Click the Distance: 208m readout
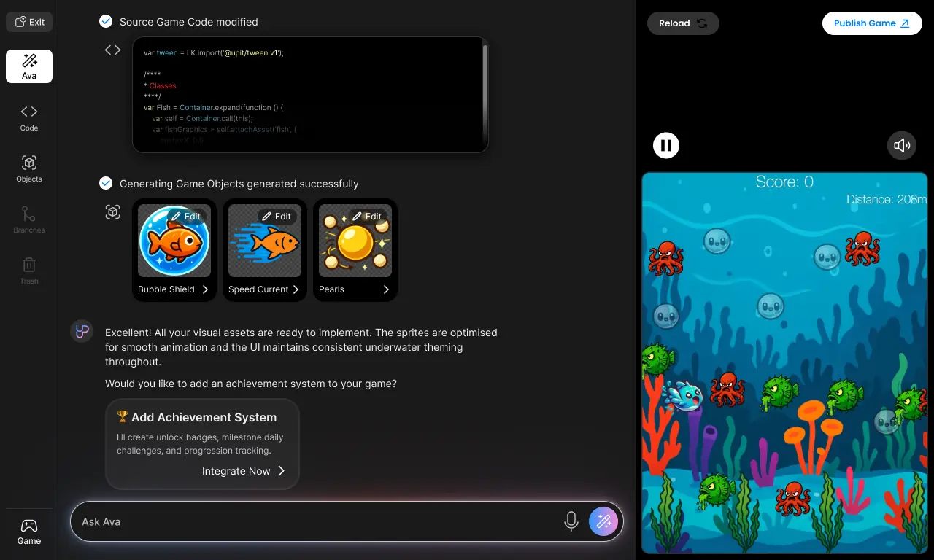The height and width of the screenshot is (560, 934). pyautogui.click(x=887, y=199)
